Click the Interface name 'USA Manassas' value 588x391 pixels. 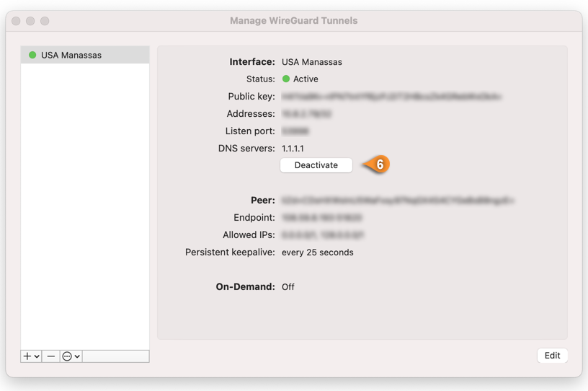[312, 62]
